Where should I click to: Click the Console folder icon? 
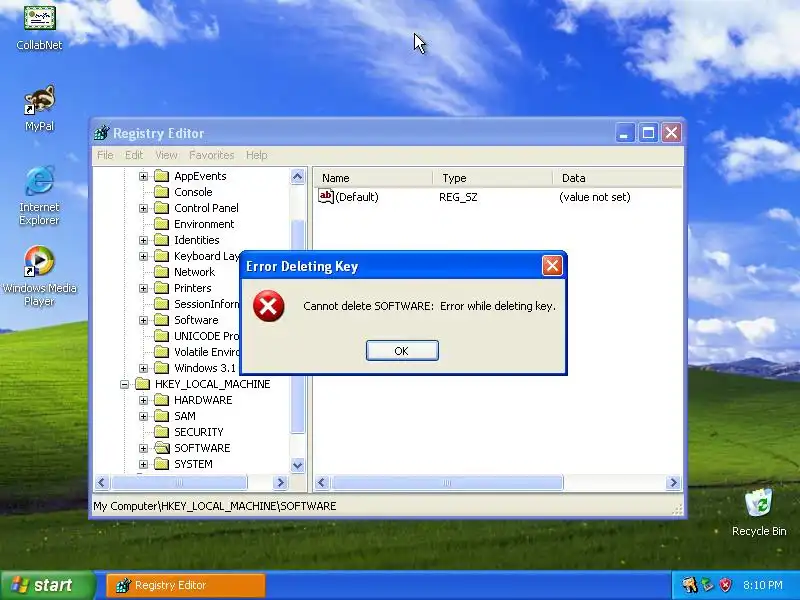(162, 192)
